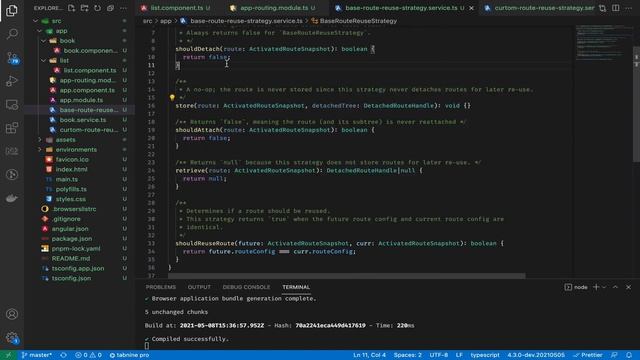Open the Extensions view
This screenshot has height=360, width=640.
[12, 128]
